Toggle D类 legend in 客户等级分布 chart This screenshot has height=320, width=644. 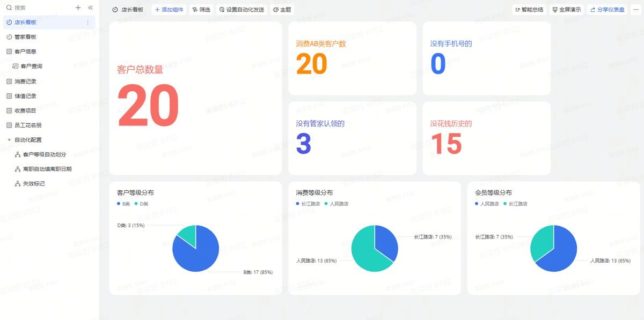(x=141, y=204)
